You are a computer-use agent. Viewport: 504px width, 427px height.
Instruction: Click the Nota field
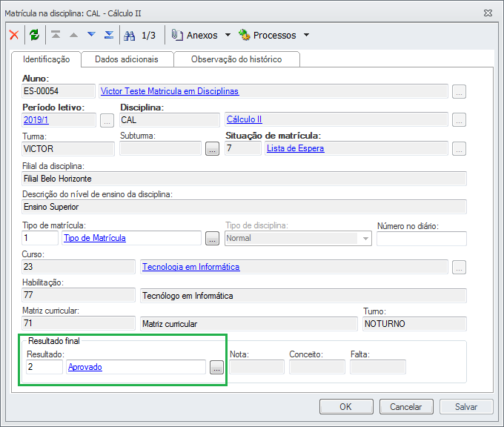point(257,367)
